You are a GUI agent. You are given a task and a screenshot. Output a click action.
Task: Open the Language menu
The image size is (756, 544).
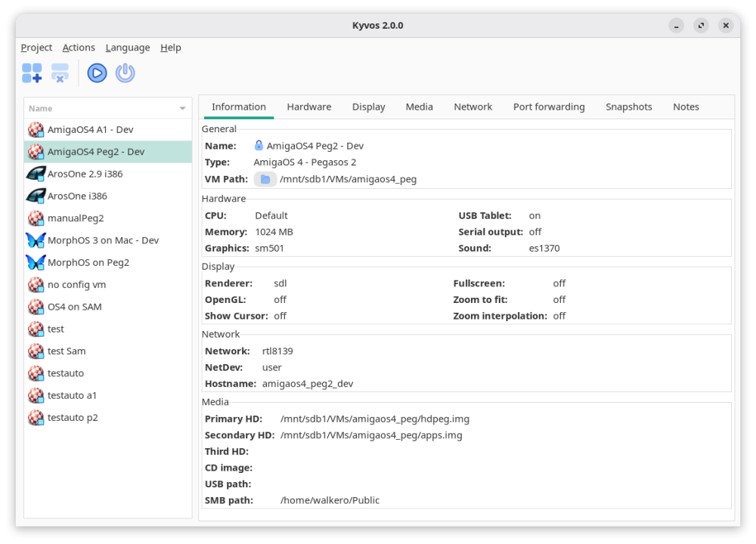(128, 48)
